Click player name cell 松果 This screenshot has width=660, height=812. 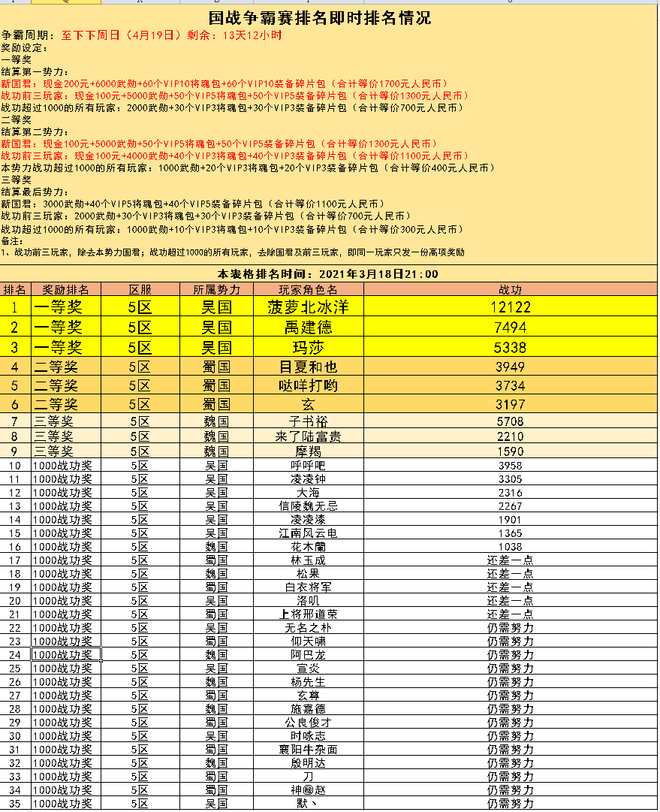[x=309, y=573]
